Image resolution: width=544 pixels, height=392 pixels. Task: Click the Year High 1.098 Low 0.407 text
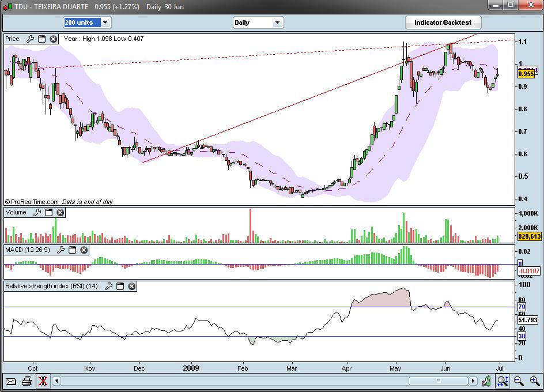point(103,39)
